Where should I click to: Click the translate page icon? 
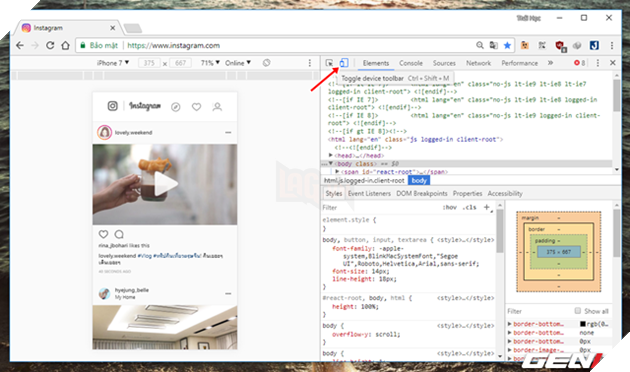click(x=494, y=45)
